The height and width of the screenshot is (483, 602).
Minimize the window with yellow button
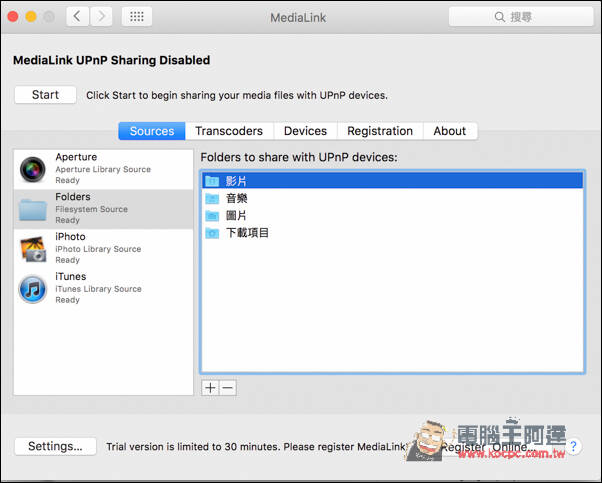pyautogui.click(x=31, y=17)
